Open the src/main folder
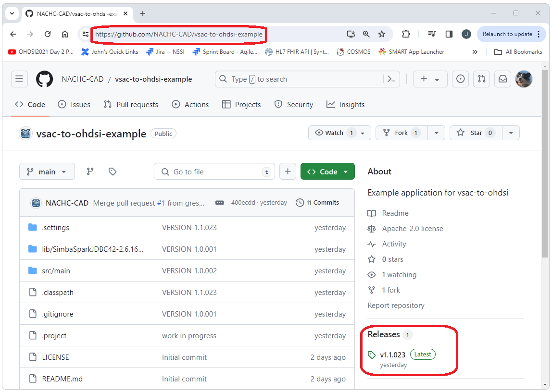Image resolution: width=552 pixels, height=392 pixels. pyautogui.click(x=56, y=271)
